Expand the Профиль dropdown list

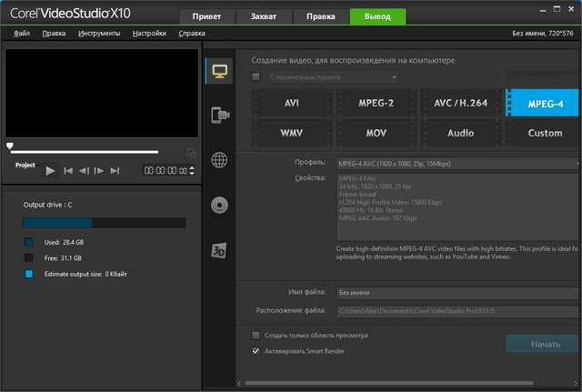click(x=577, y=164)
